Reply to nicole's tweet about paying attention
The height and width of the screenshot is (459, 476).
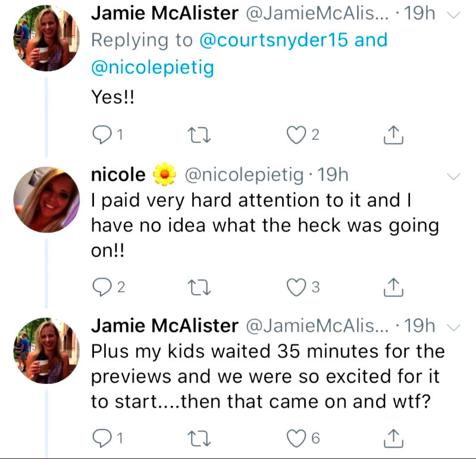point(102,288)
